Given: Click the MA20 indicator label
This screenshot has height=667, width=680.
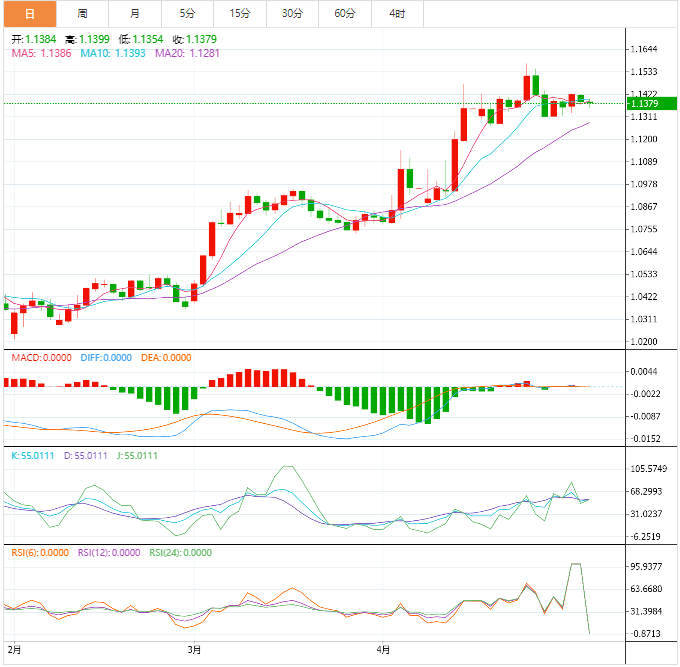Looking at the screenshot, I should click(x=186, y=53).
